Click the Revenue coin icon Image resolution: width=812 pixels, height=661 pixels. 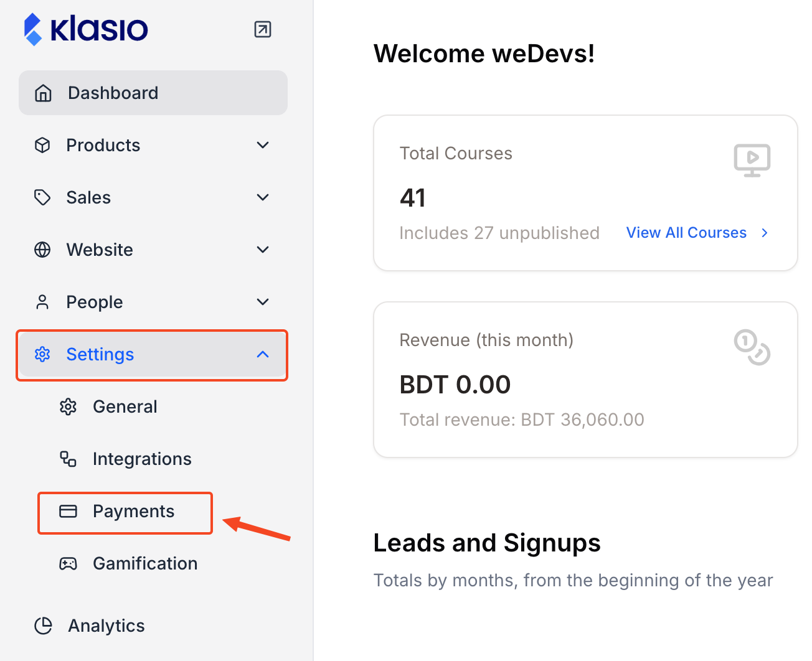752,347
